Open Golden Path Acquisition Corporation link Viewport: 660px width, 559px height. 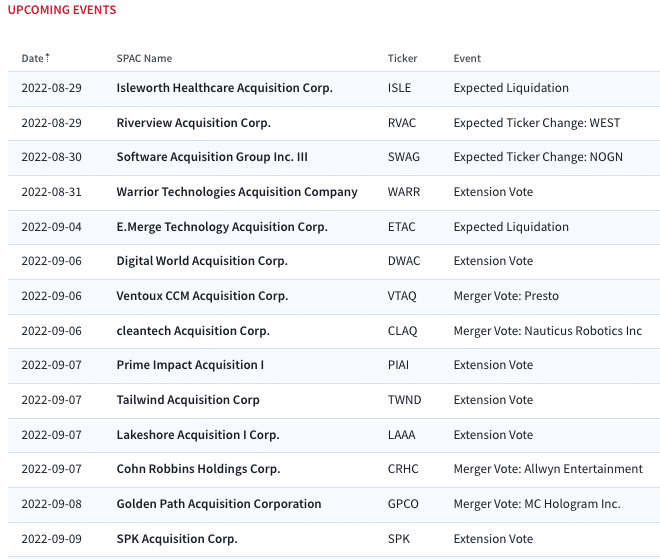[x=219, y=504]
